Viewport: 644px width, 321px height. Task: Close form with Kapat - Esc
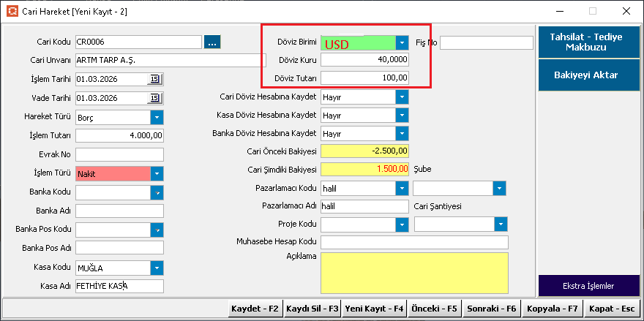pos(612,309)
